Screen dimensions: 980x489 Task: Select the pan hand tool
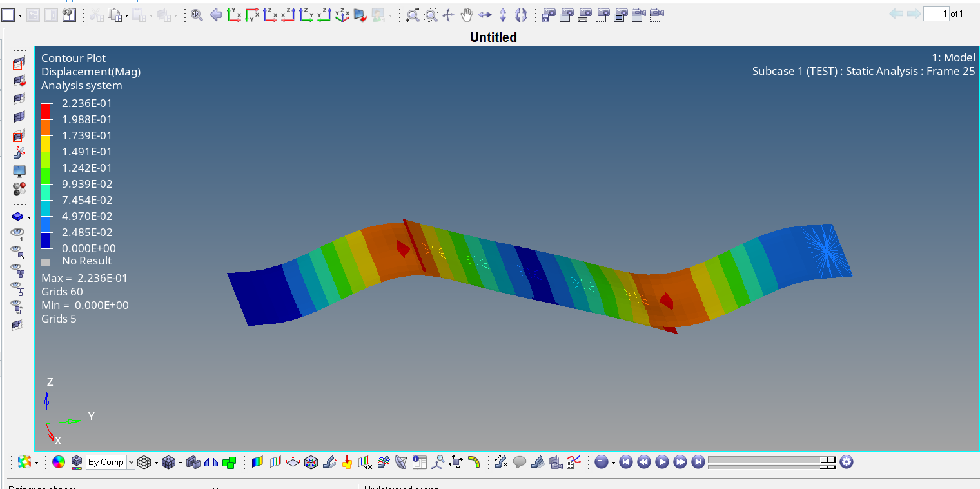click(467, 15)
